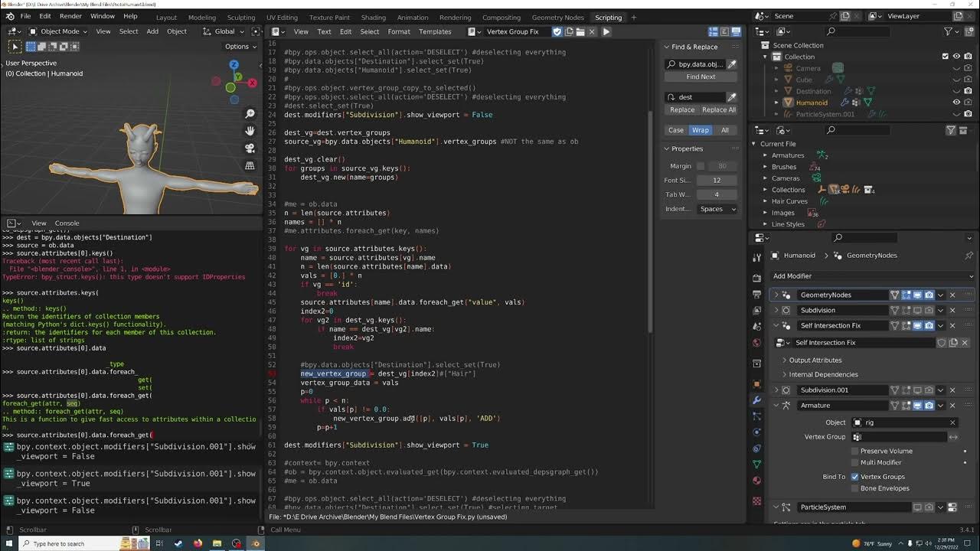Click the pan hand gizmo in viewport
This screenshot has height=551, width=980.
250,131
